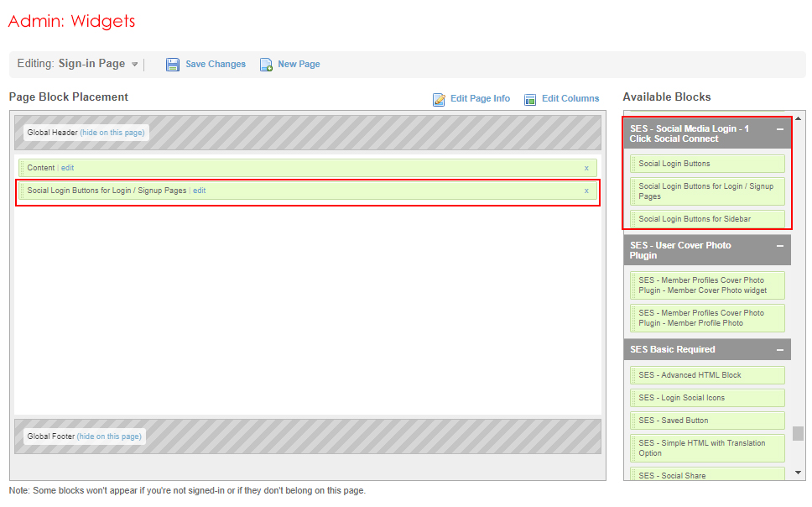Edit the Content block
Viewport: 812px width, 507px height.
point(67,168)
